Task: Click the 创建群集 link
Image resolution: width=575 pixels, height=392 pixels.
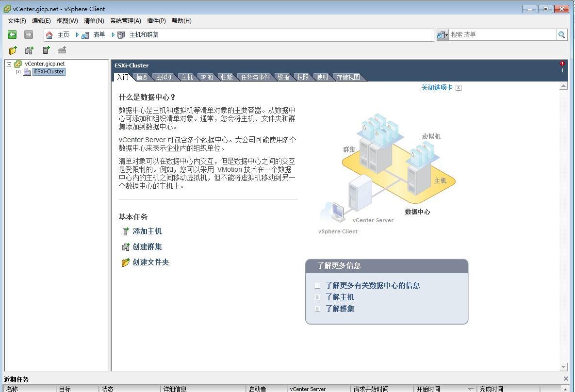Action: [147, 247]
